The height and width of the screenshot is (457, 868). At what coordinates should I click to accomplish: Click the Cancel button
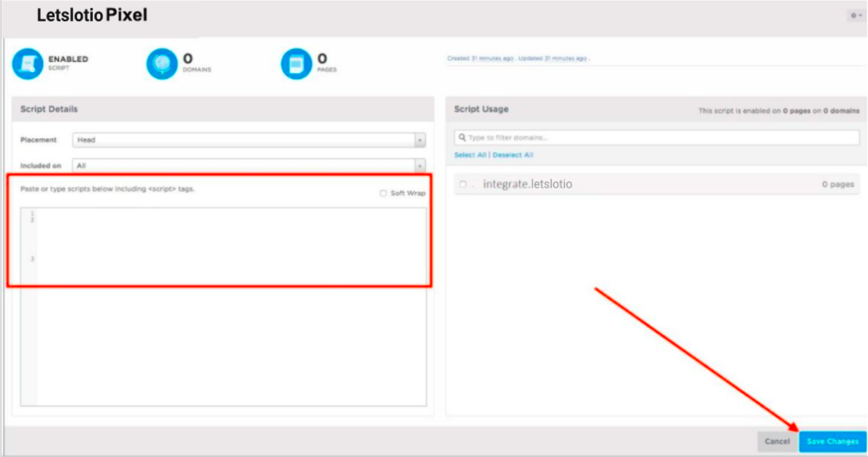[777, 441]
